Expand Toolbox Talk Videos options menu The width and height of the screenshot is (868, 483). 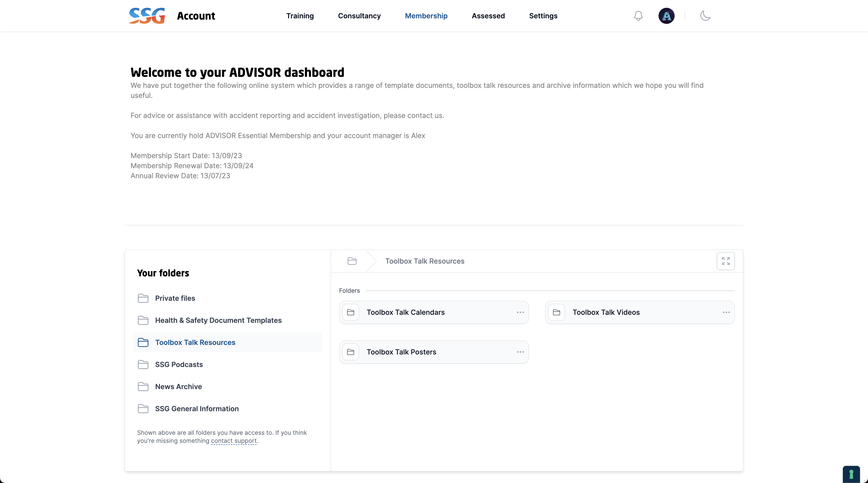(x=726, y=312)
